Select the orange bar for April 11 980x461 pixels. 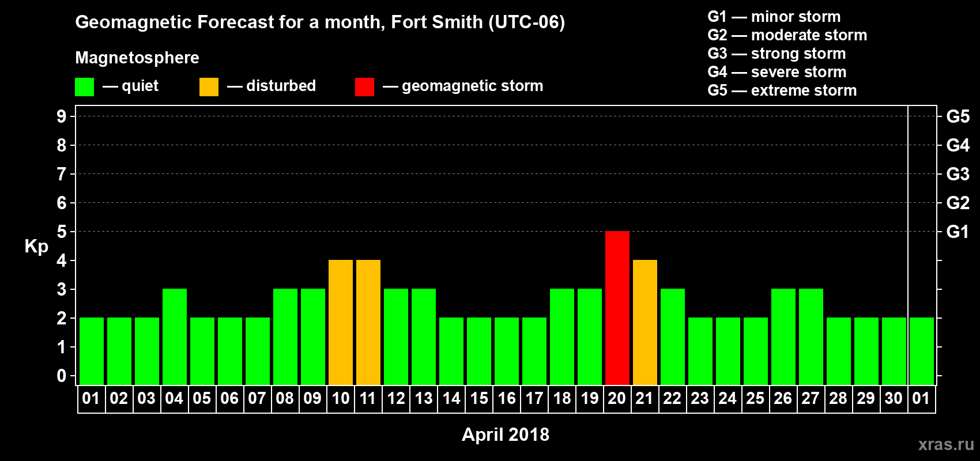pos(368,323)
